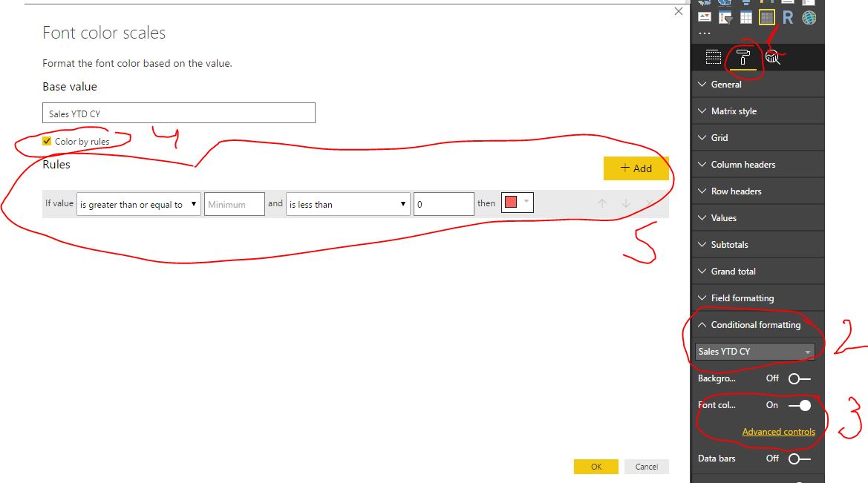Image resolution: width=868 pixels, height=483 pixels.
Task: Open the 'is less than' operator dropdown
Action: 347,204
